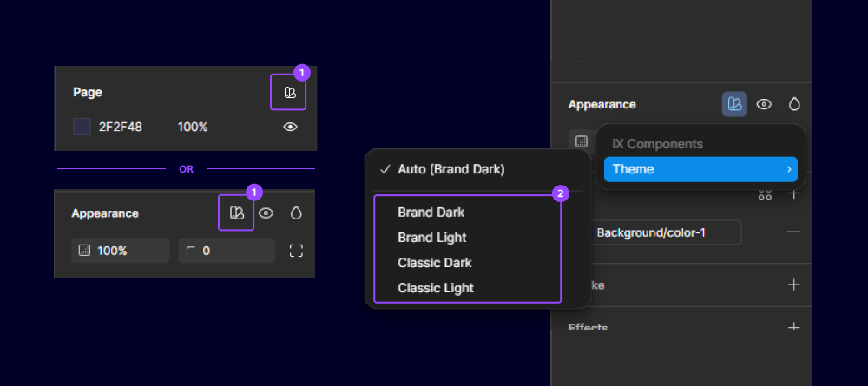Choose Classic Dark from theme list

point(434,262)
